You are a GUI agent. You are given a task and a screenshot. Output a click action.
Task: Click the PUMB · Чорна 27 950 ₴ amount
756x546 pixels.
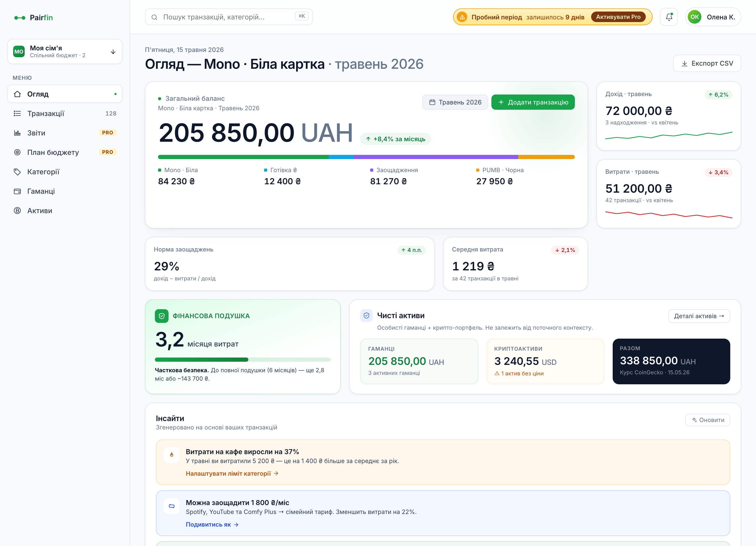tap(494, 181)
